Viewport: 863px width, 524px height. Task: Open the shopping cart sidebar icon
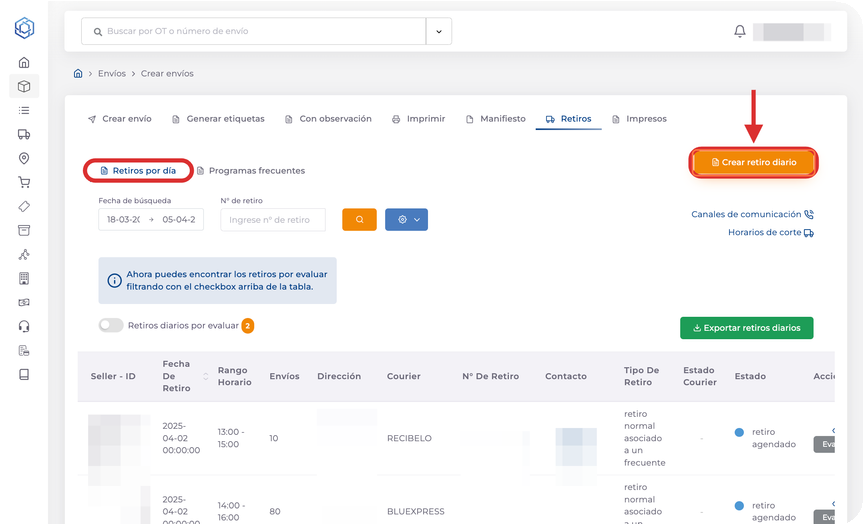24,182
